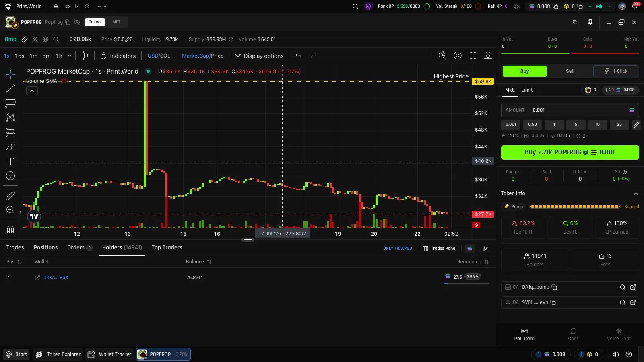Image resolution: width=644 pixels, height=362 pixels.
Task: Select the crosshair cursor tool
Action: (10, 74)
